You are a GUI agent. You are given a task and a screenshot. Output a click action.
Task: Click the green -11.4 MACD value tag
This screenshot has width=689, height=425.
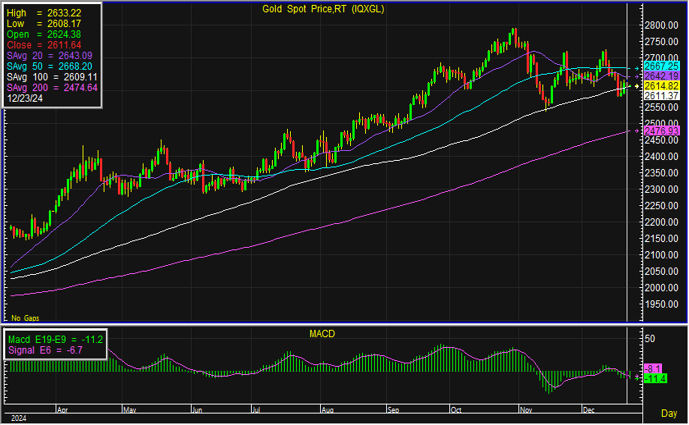pos(655,379)
